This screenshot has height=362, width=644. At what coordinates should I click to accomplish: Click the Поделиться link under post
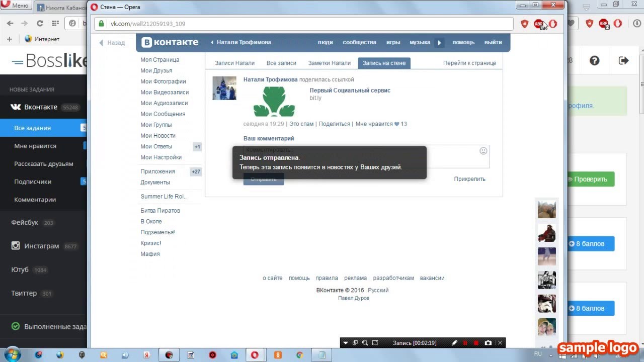point(334,124)
